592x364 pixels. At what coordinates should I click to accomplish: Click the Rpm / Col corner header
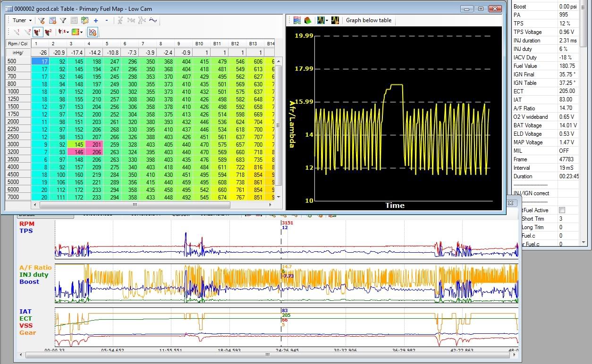(x=18, y=43)
